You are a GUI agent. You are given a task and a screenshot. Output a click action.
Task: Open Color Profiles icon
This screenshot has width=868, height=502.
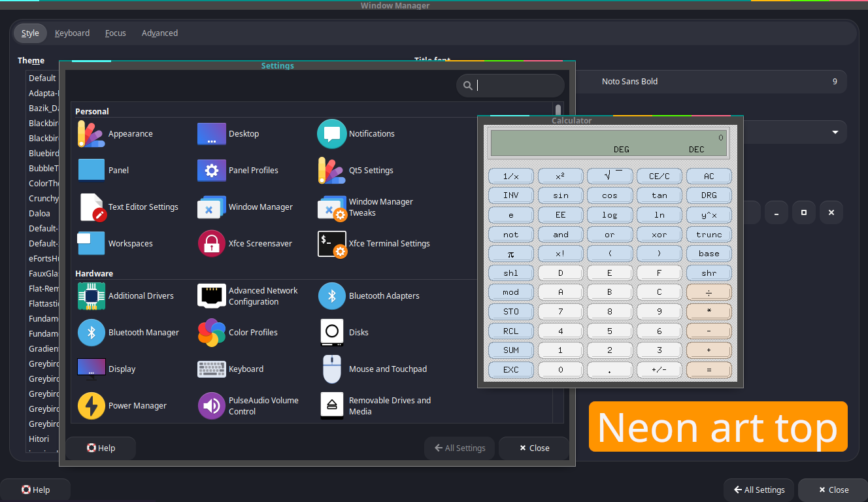pyautogui.click(x=212, y=333)
